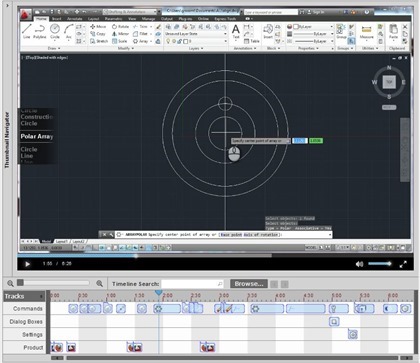Open the Unsaved Layer State dropdown
Viewport: 420px width, 363px height.
[x=196, y=34]
